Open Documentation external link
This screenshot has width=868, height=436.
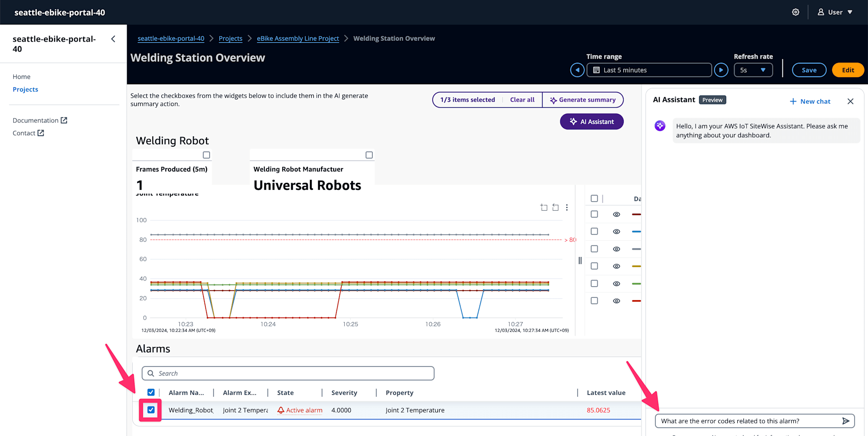coord(40,120)
